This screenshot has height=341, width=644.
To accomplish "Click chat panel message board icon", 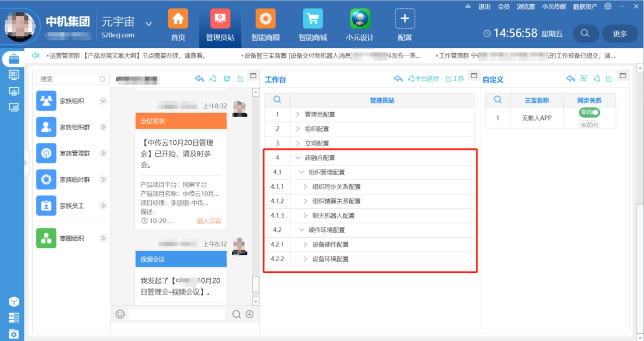I will tap(227, 79).
